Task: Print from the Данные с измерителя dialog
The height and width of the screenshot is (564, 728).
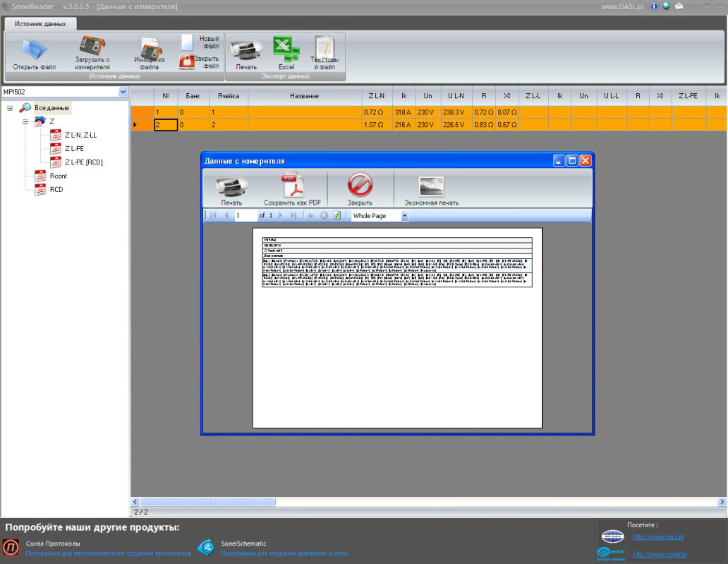Action: [x=231, y=190]
